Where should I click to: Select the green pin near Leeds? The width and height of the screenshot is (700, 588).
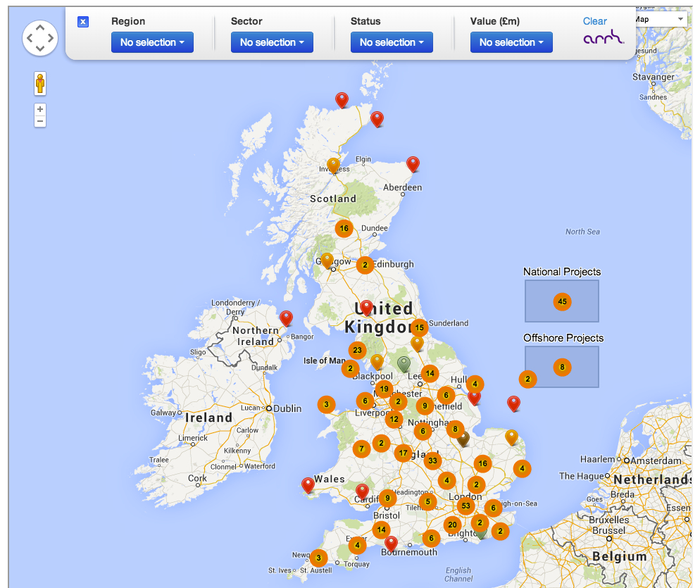click(404, 364)
